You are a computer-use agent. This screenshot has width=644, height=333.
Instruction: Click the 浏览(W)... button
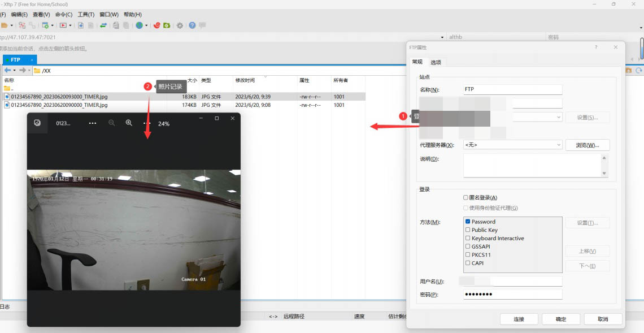[x=587, y=145]
